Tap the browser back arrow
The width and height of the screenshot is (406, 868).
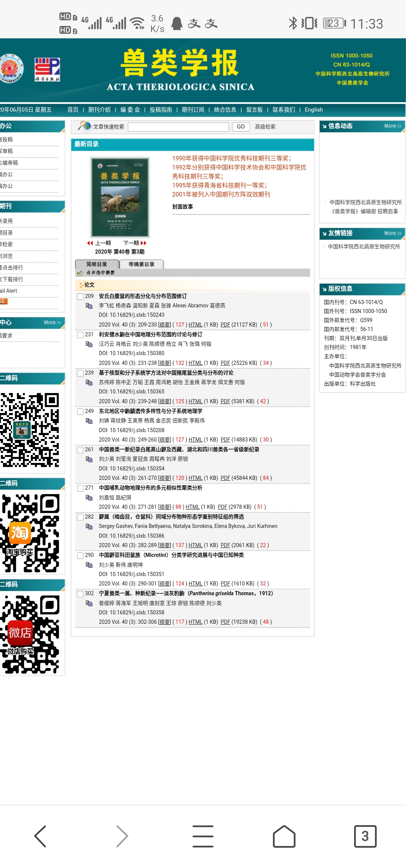tap(40, 836)
